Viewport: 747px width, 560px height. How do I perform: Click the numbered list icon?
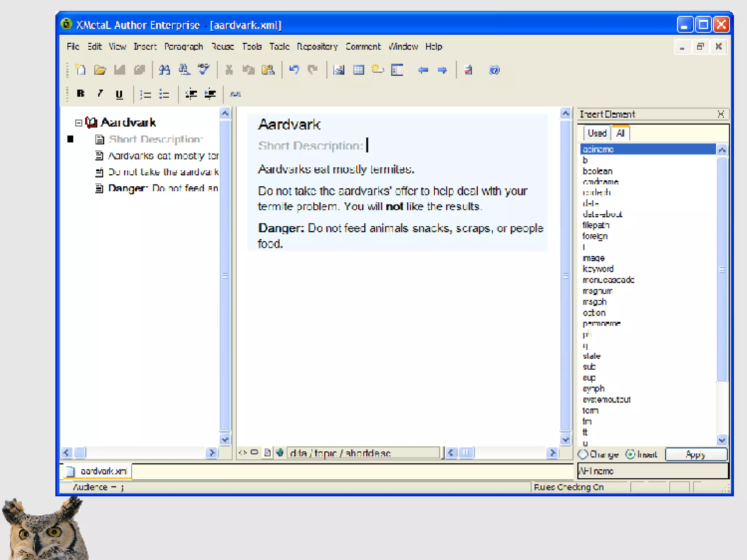(x=145, y=94)
